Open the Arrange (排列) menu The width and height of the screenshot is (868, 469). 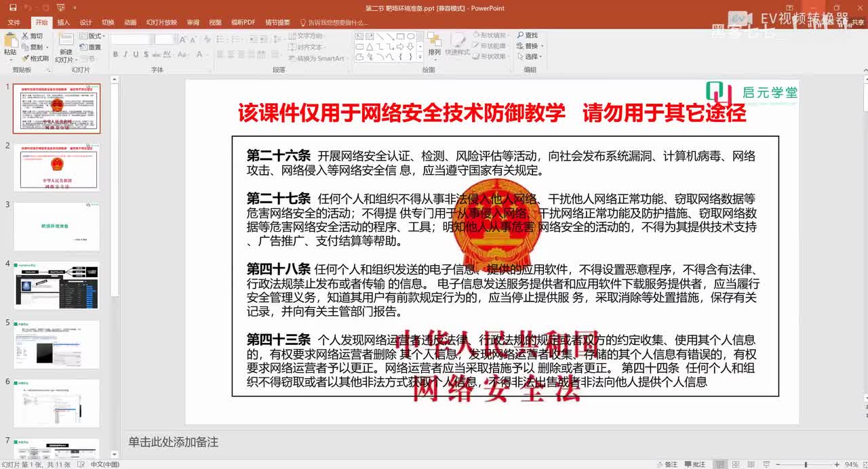click(434, 45)
